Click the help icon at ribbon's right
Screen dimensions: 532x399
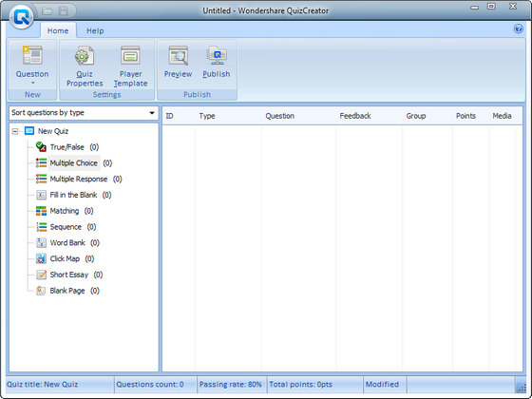coord(518,28)
